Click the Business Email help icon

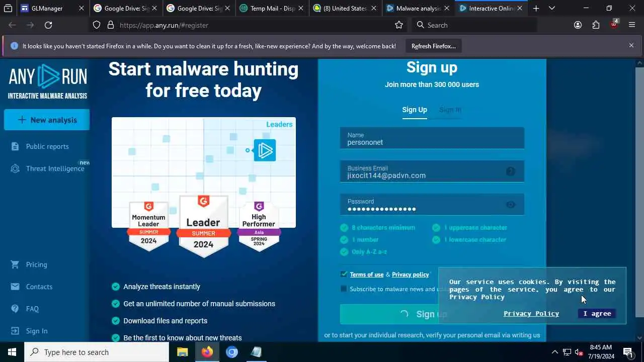[510, 171]
